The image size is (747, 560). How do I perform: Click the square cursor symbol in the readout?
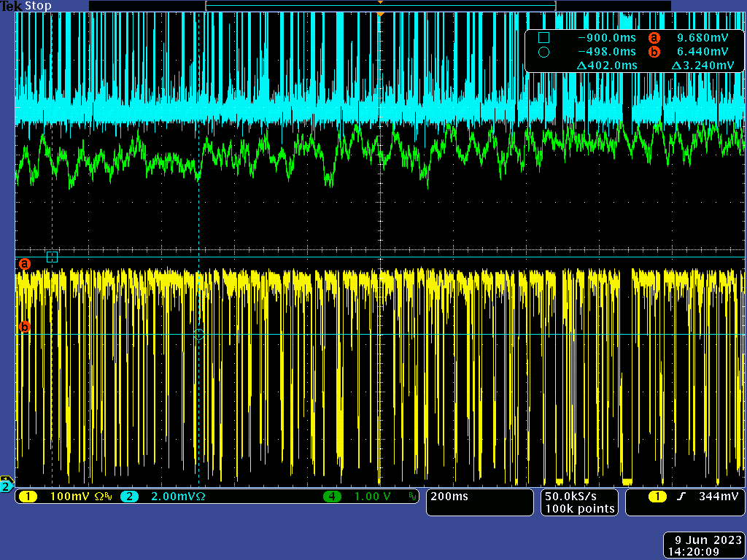pos(543,38)
